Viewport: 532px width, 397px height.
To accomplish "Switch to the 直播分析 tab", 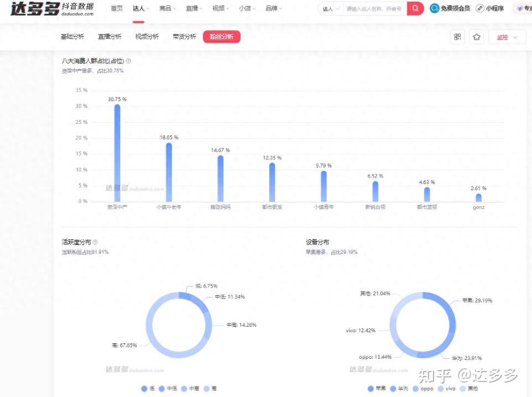I will (109, 36).
